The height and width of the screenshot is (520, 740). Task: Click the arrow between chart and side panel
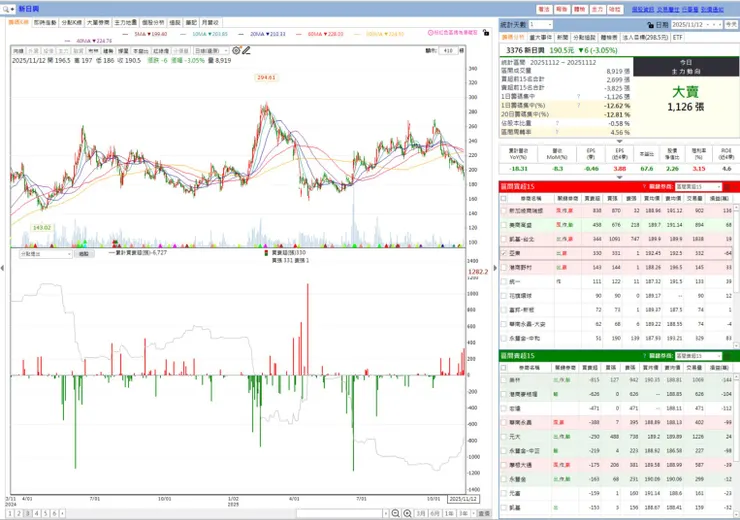tap(495, 268)
